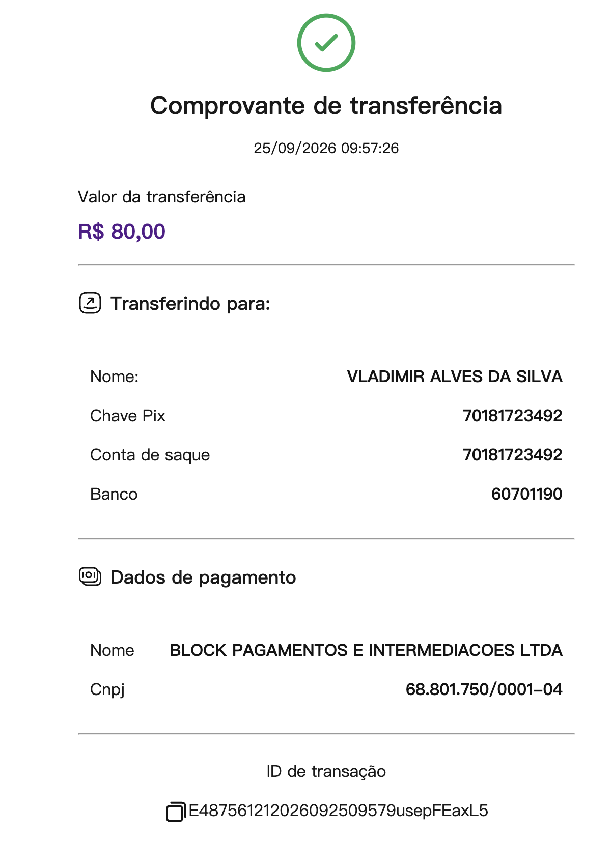Select BLOCK PAGAMENTOS E INTERMEDIACOES LTDA text
Image resolution: width=612 pixels, height=868 pixels.
pyautogui.click(x=366, y=650)
